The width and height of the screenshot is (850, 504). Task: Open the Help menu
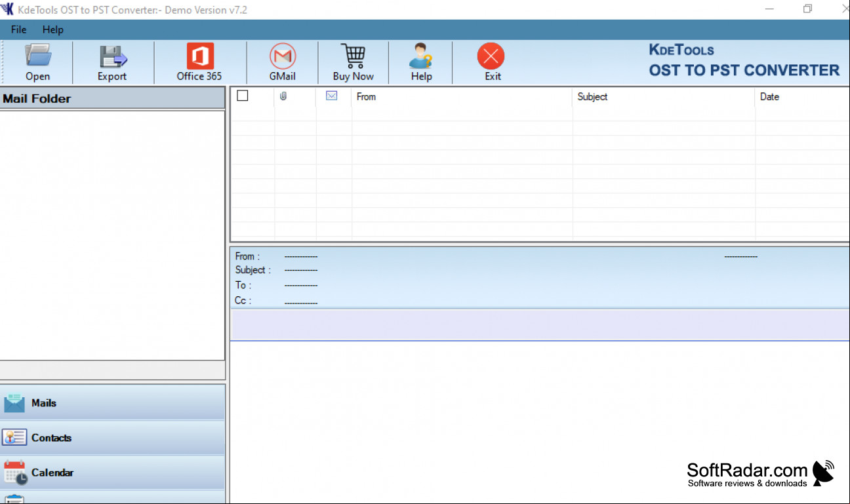click(x=53, y=29)
